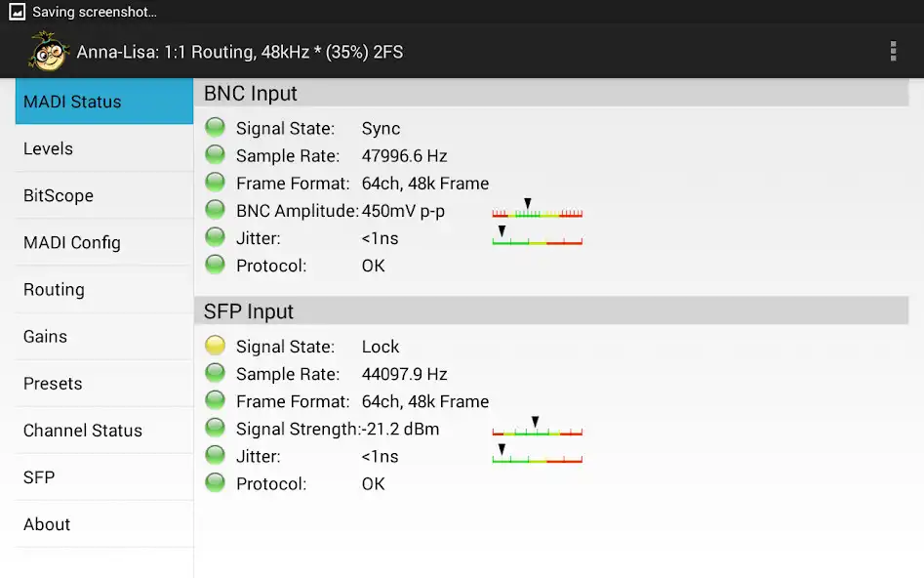Open the Presets list

[x=104, y=383]
